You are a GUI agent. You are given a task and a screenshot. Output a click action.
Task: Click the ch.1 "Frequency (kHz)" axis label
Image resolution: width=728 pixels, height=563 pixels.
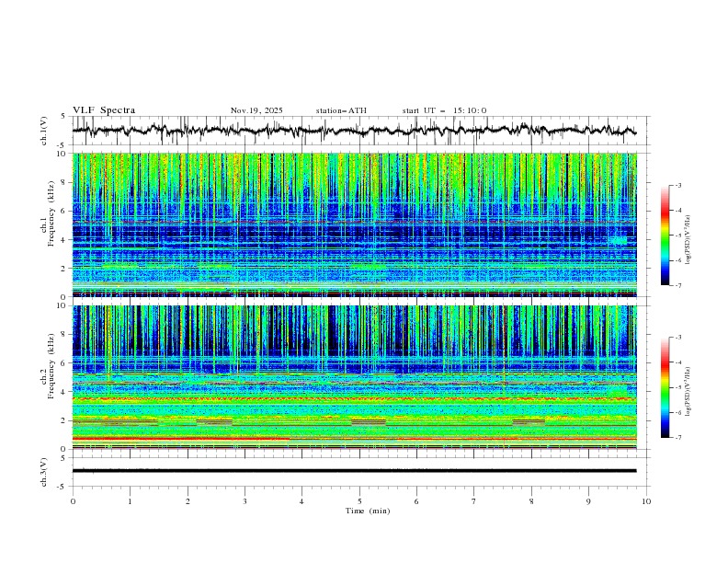51,213
